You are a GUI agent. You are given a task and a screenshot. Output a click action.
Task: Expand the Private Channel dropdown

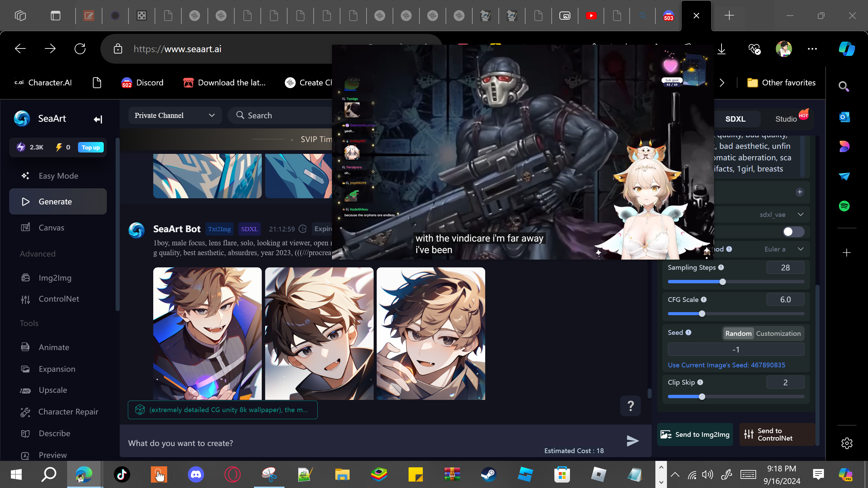tap(175, 116)
